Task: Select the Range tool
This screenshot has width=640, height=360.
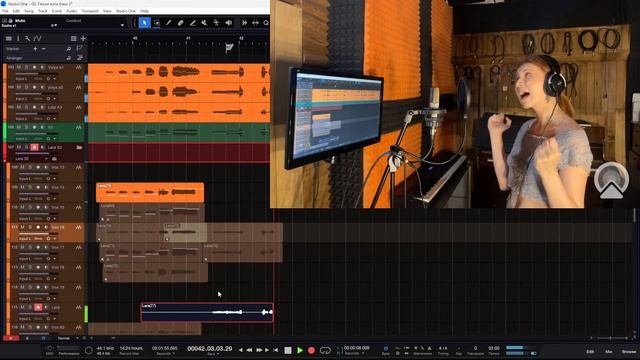Action: point(156,23)
